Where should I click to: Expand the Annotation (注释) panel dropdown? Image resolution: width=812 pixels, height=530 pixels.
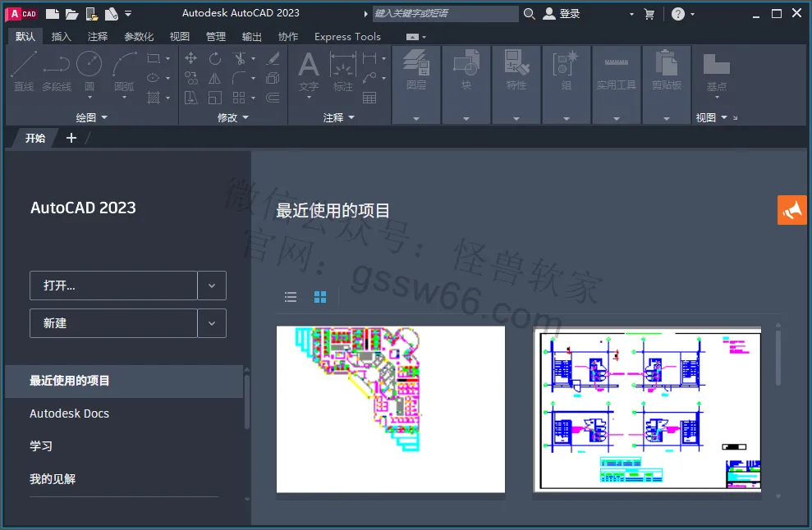[x=351, y=118]
